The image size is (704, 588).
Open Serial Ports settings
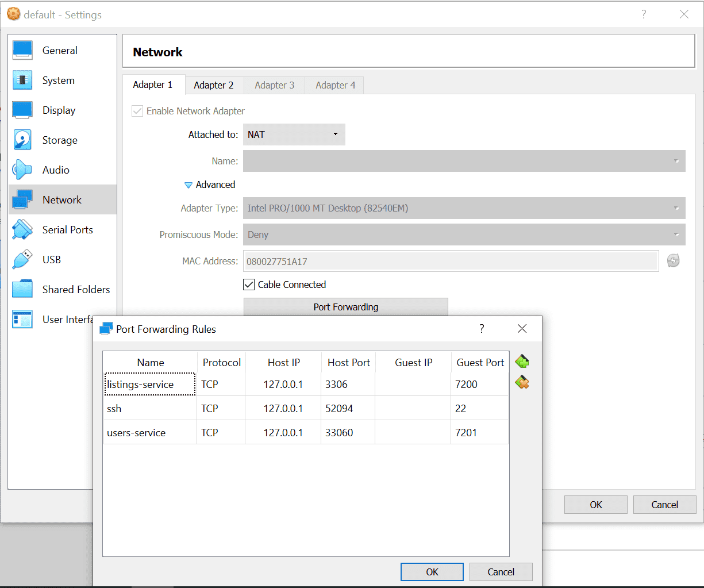point(62,230)
